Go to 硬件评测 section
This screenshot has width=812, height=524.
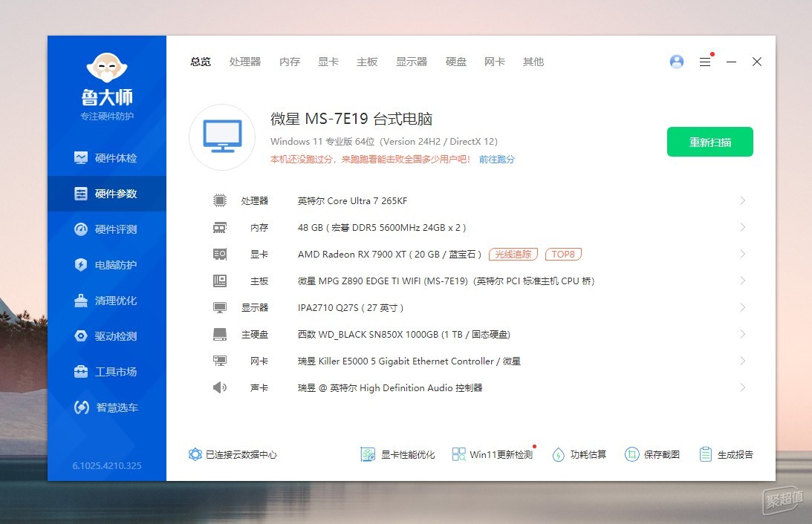pyautogui.click(x=107, y=229)
